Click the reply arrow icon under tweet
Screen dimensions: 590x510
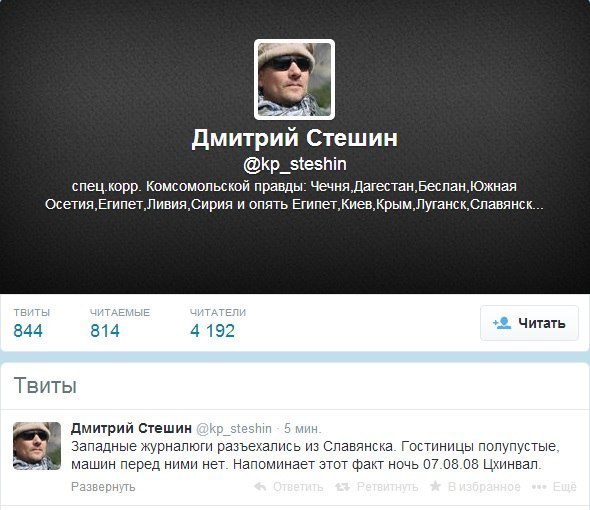pyautogui.click(x=260, y=486)
